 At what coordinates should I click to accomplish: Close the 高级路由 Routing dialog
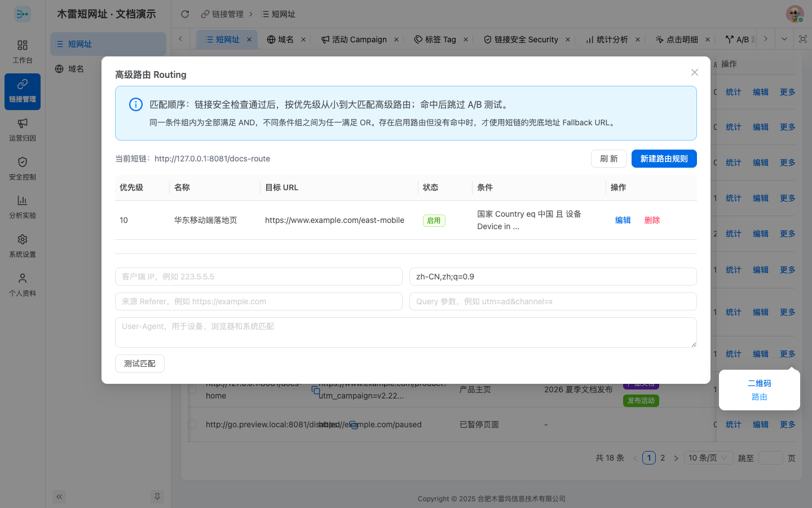(695, 72)
